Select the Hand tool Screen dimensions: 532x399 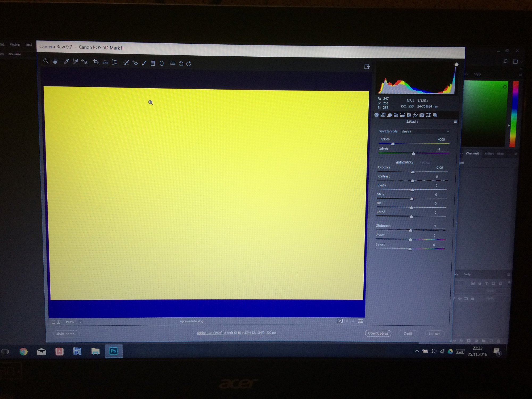(x=55, y=61)
